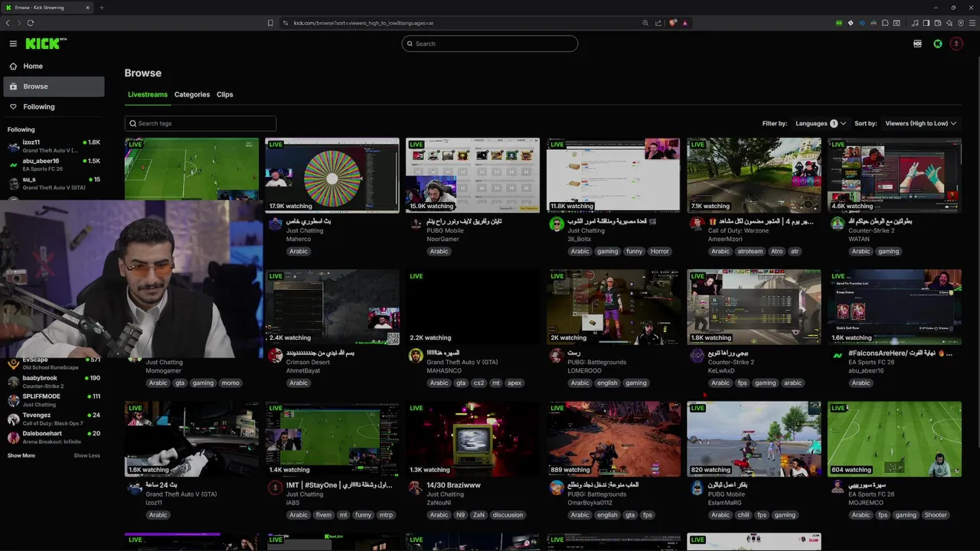Switch to the Livestreams tab
The width and height of the screenshot is (980, 551).
click(x=148, y=95)
